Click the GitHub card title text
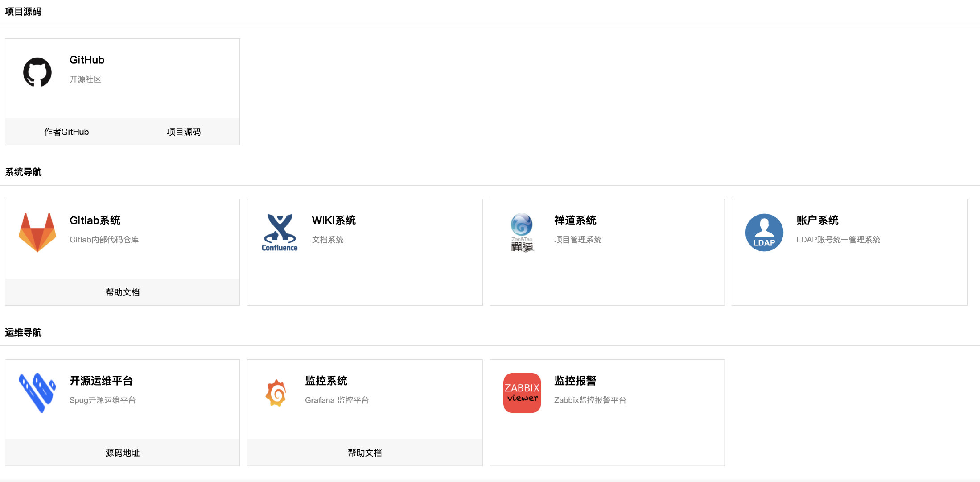The image size is (980, 482). pyautogui.click(x=87, y=60)
